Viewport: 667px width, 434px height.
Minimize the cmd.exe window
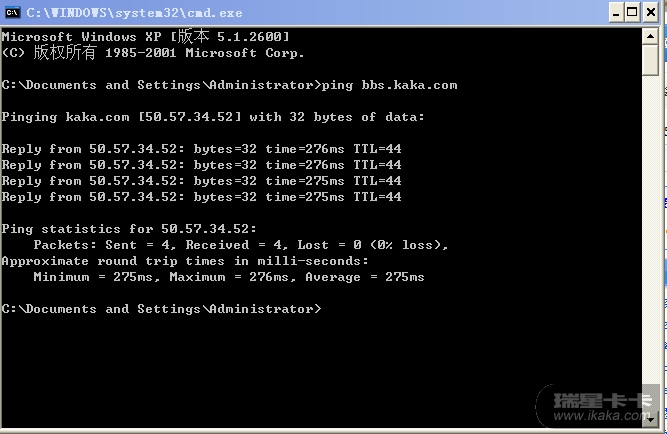pyautogui.click(x=616, y=12)
